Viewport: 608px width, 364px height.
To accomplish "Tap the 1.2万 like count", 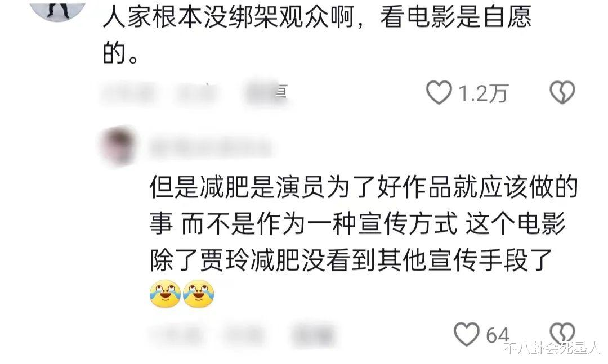I will pyautogui.click(x=483, y=93).
